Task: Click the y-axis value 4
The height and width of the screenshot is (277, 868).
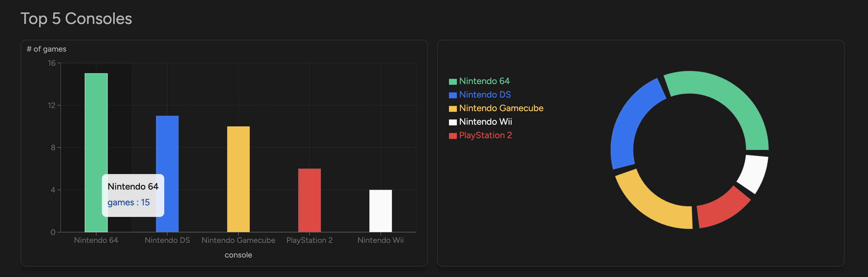Action: (53, 190)
